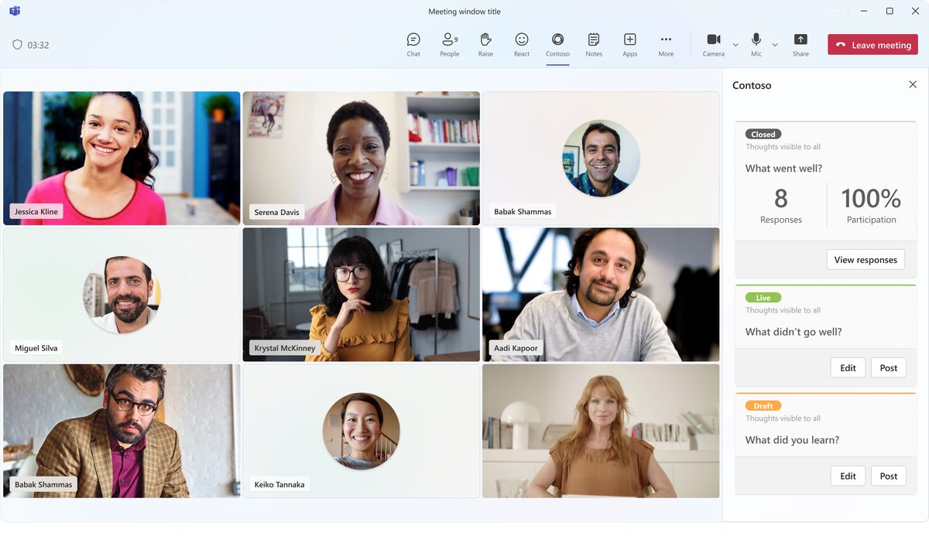Viewport: 929px width, 560px height.
Task: Open the React emoji picker
Action: (x=521, y=44)
